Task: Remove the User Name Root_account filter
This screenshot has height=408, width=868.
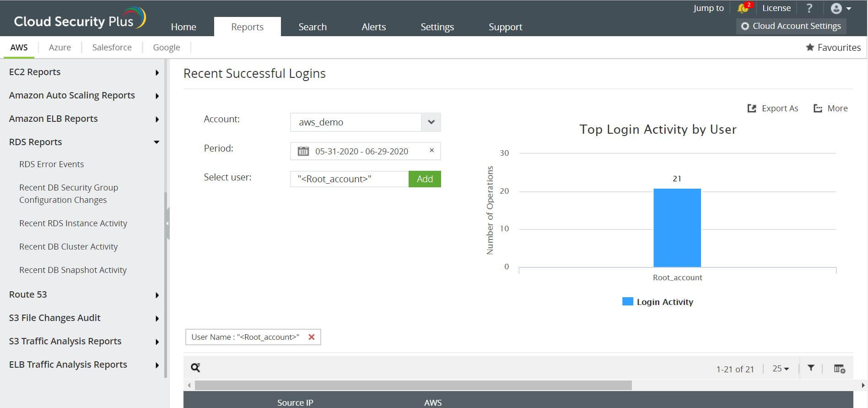Action: (x=312, y=337)
